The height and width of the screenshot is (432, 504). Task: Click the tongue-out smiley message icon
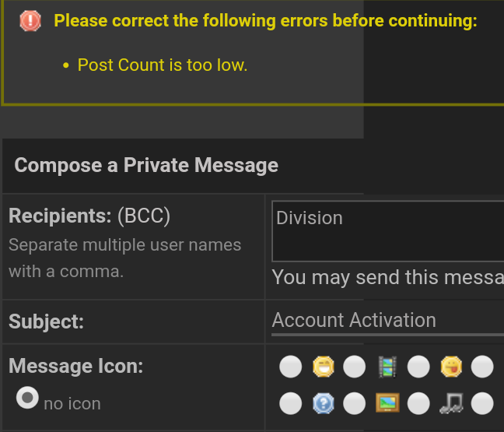pyautogui.click(x=451, y=367)
